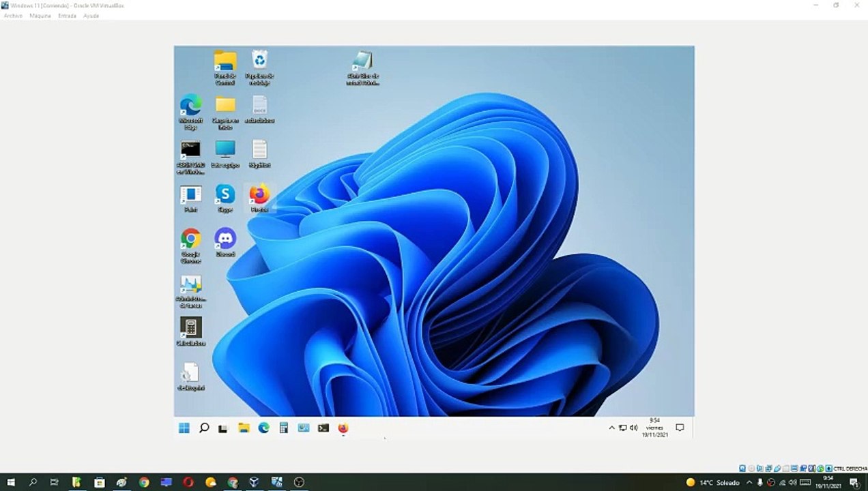Open host Task View button
This screenshot has height=491, width=868.
[55, 482]
